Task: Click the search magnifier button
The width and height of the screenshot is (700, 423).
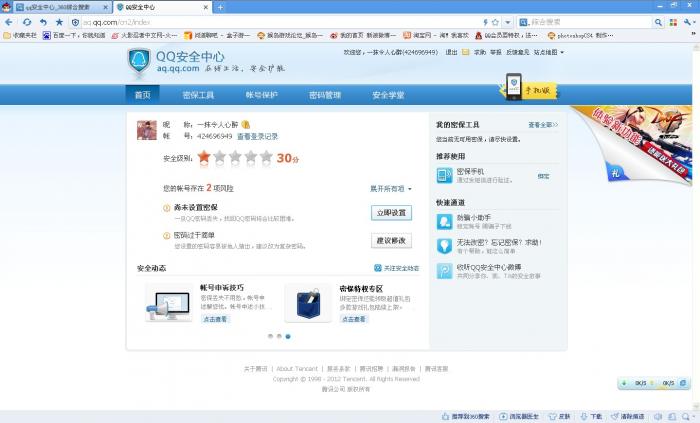Action: (658, 22)
